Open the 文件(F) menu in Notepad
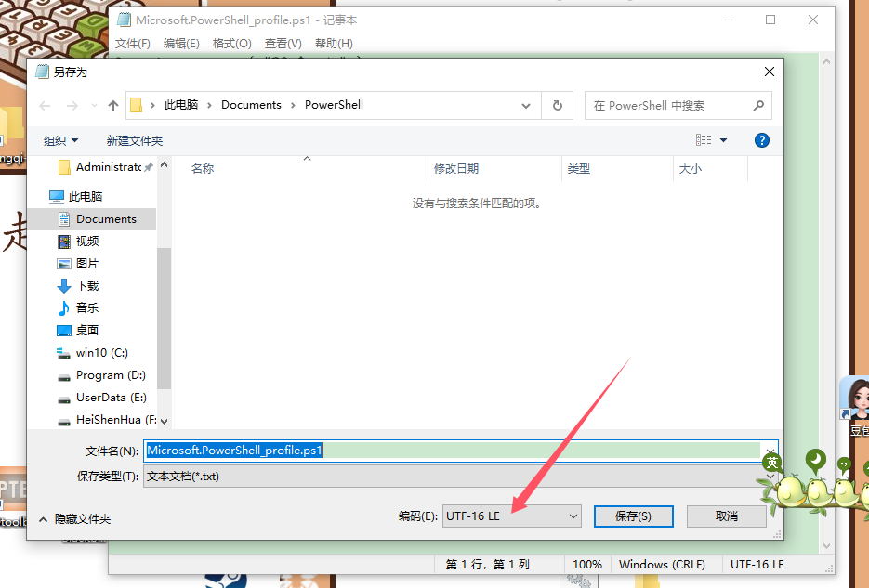 (133, 44)
